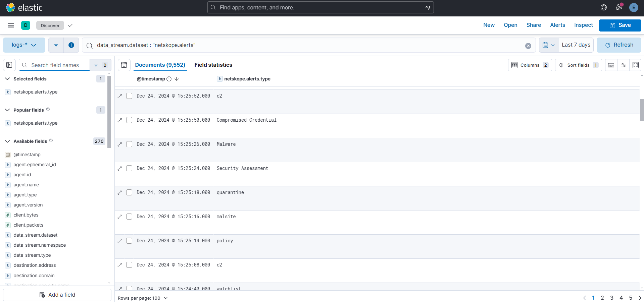
Task: Select the Compromised Credential row checkbox
Action: click(129, 120)
